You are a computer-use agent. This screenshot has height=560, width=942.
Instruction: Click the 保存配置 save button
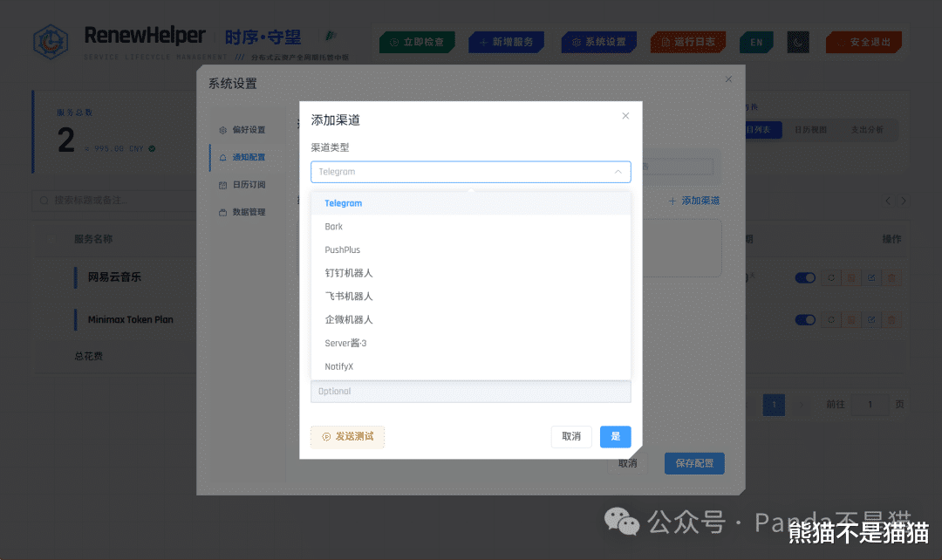[694, 463]
